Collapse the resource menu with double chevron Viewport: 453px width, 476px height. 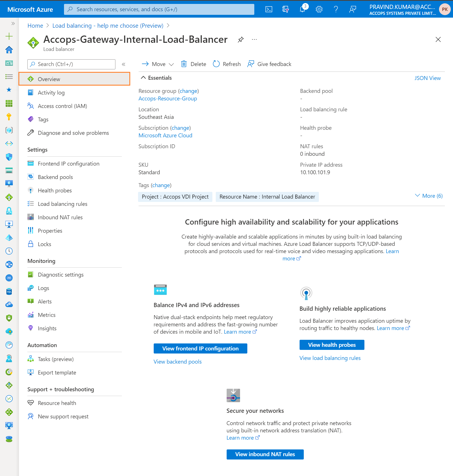coord(124,64)
